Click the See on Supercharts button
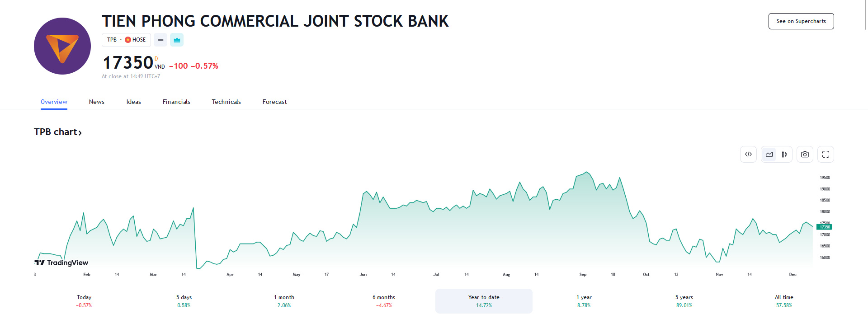This screenshot has height=333, width=868. pyautogui.click(x=801, y=21)
